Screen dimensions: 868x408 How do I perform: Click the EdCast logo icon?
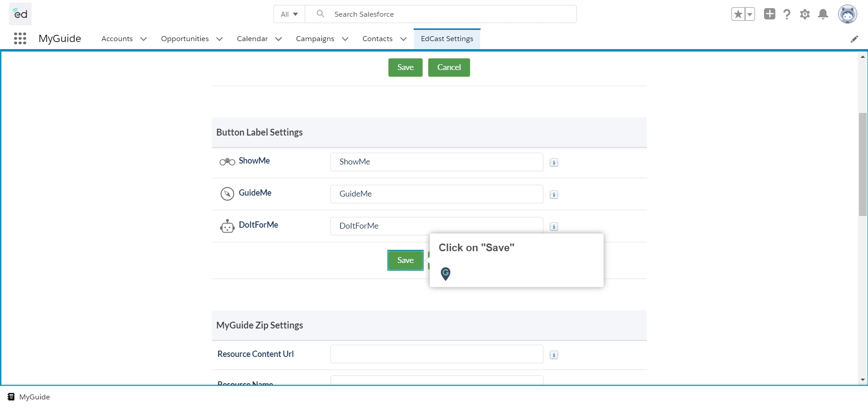pyautogui.click(x=20, y=14)
